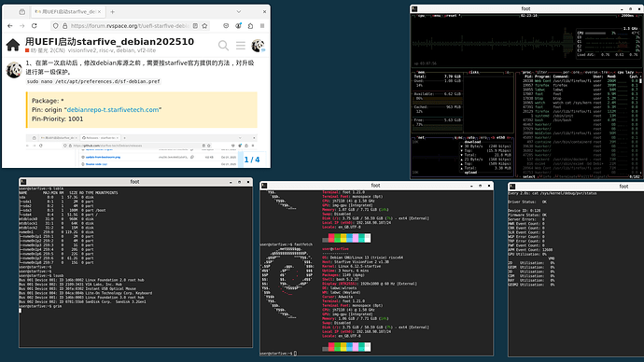644x362 pixels.
Task: Activate the process filter field in btop
Action: [x=541, y=72]
